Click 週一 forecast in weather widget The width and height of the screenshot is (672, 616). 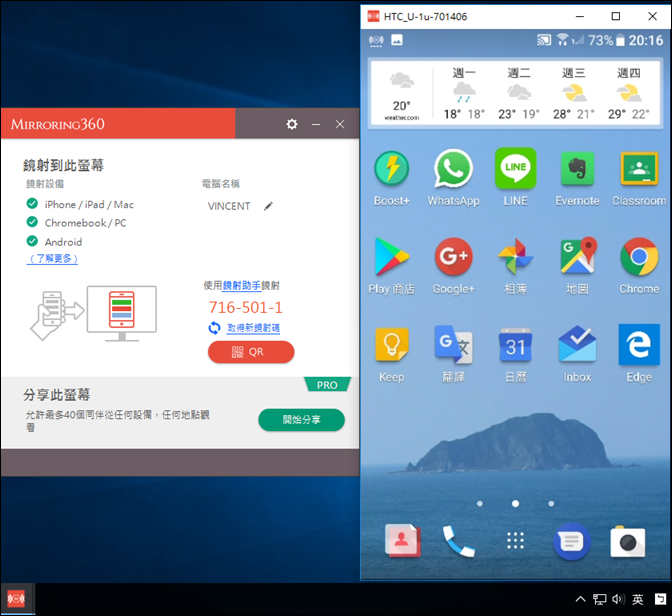click(x=464, y=93)
